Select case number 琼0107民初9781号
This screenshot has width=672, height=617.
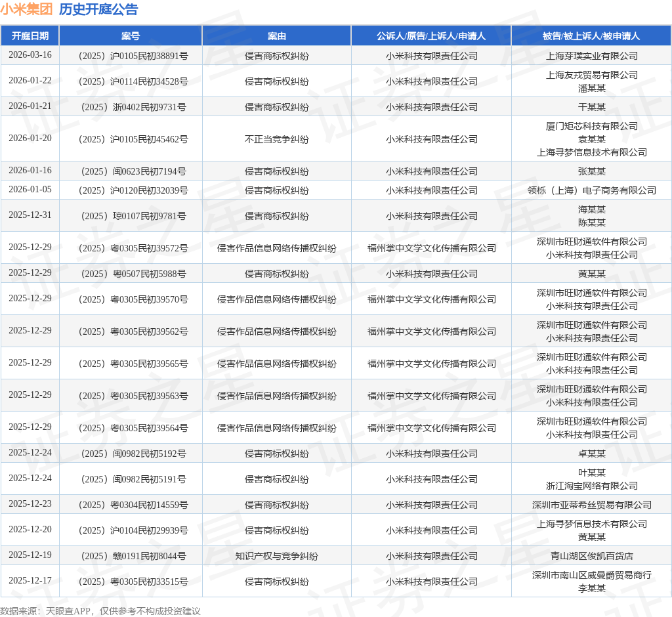133,216
